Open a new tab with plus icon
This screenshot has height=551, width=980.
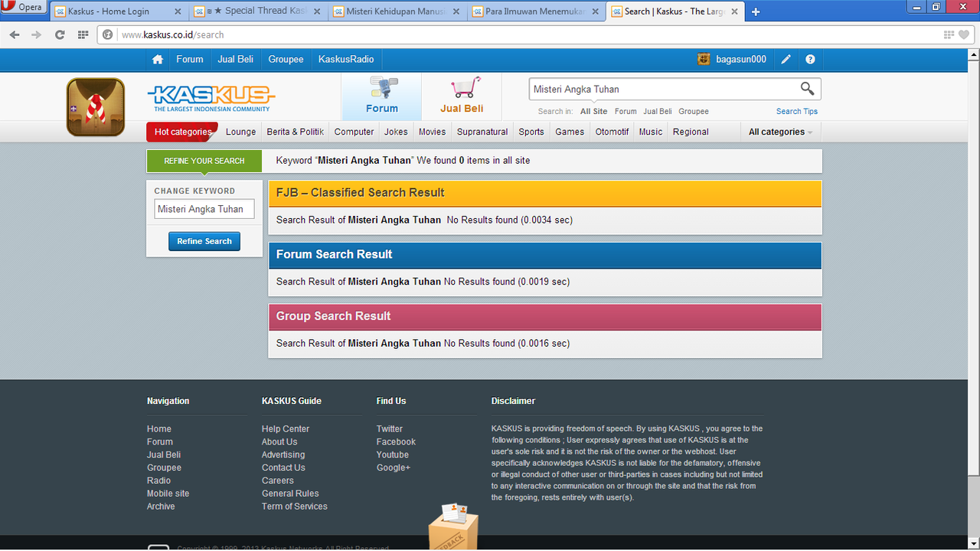tap(756, 11)
